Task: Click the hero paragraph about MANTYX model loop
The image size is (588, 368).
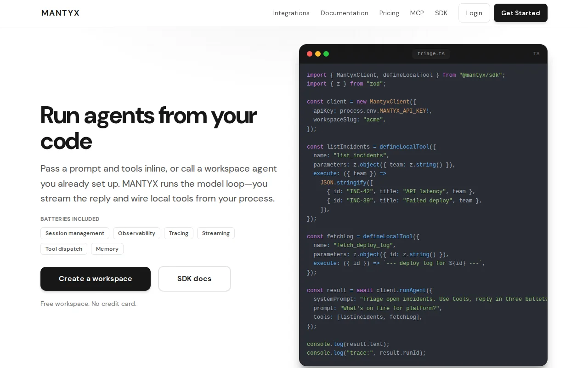Action: click(x=159, y=184)
